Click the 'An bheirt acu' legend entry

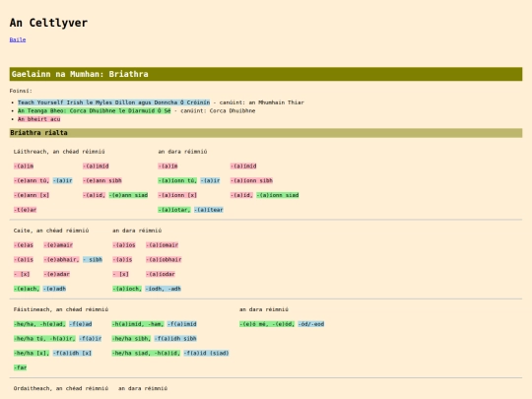coord(39,119)
